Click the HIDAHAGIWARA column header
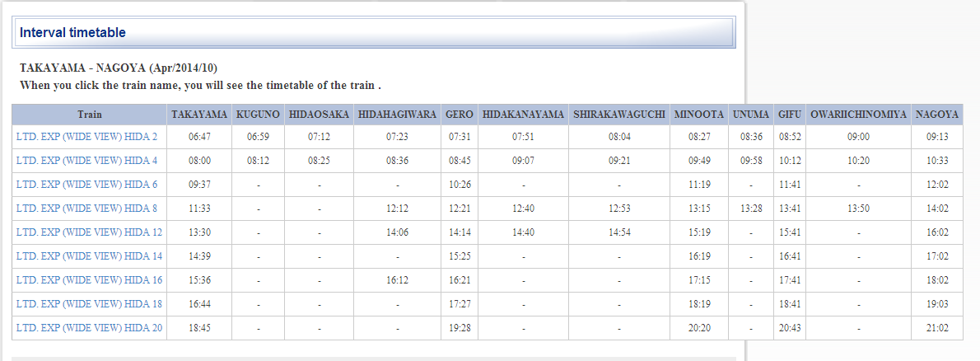 click(x=397, y=115)
